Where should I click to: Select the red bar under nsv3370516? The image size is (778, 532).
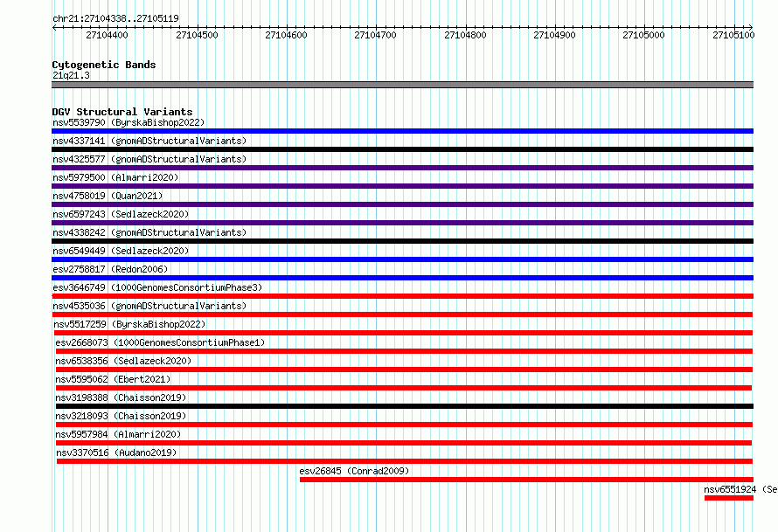(405, 461)
